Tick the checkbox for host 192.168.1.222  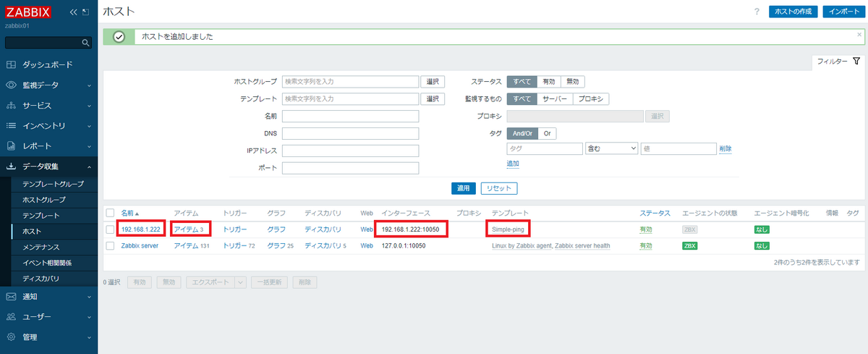[110, 229]
